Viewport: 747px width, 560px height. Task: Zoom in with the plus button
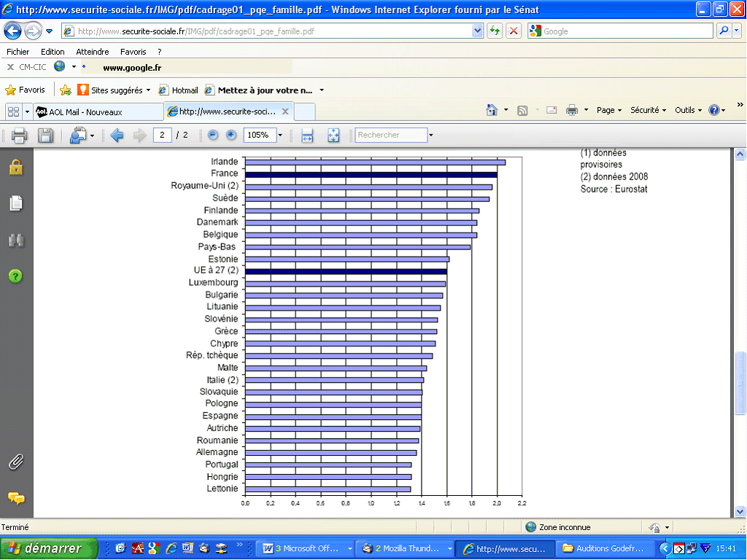pos(231,135)
